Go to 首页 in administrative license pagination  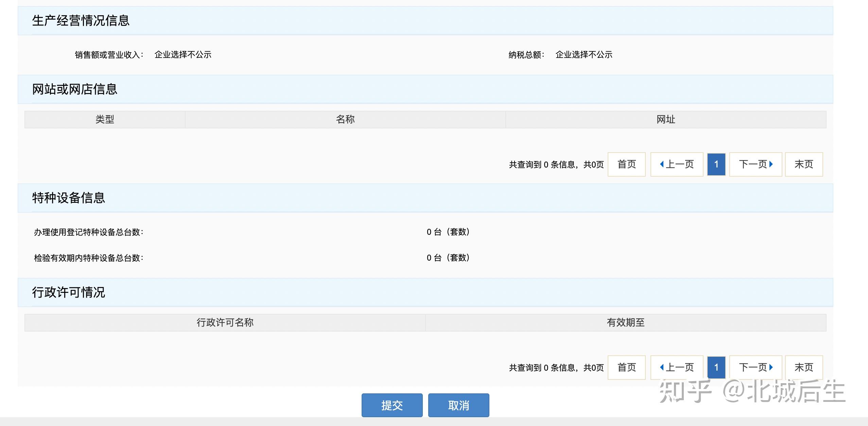(x=626, y=367)
